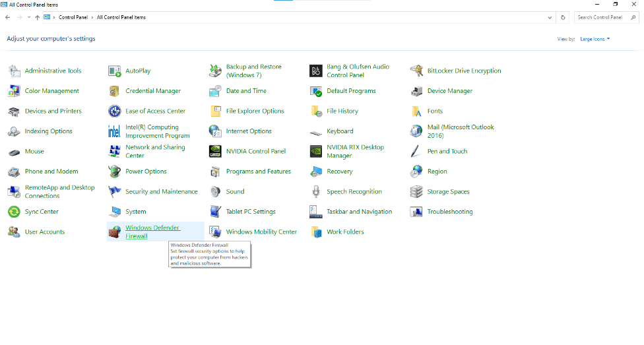This screenshot has width=644, height=345.
Task: Click the Tablet PC Settings icon
Action: (x=215, y=212)
